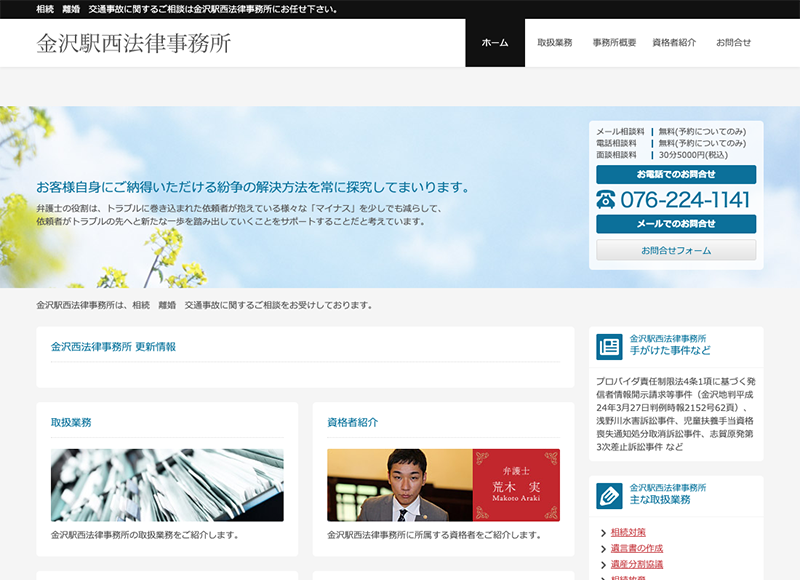
Task: Click top black bar tagline text
Action: coord(187,9)
